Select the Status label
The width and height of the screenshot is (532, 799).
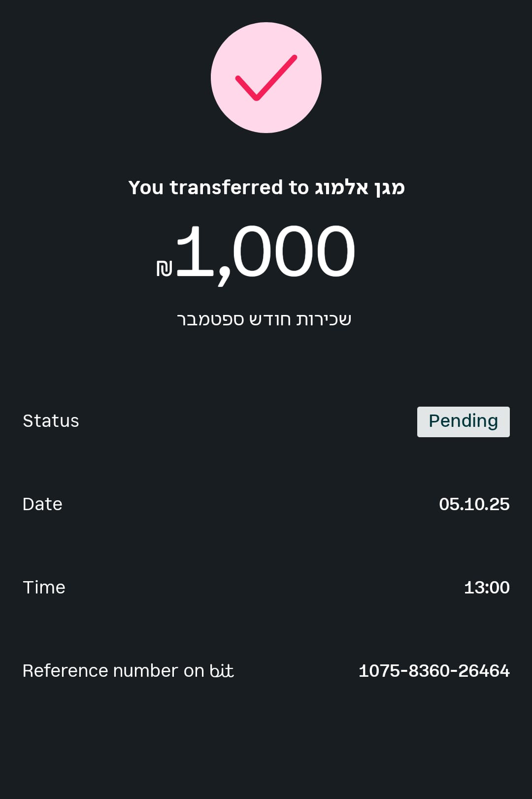click(x=51, y=421)
